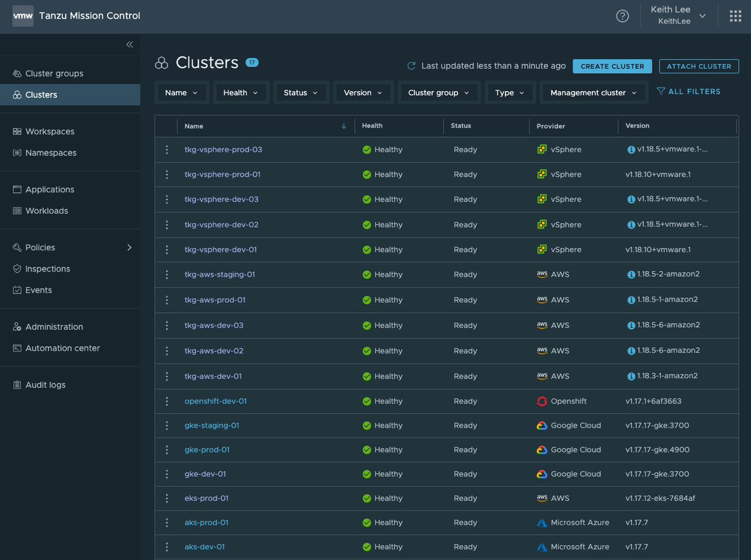This screenshot has width=751, height=560.
Task: Click the Health column header
Action: pos(372,126)
